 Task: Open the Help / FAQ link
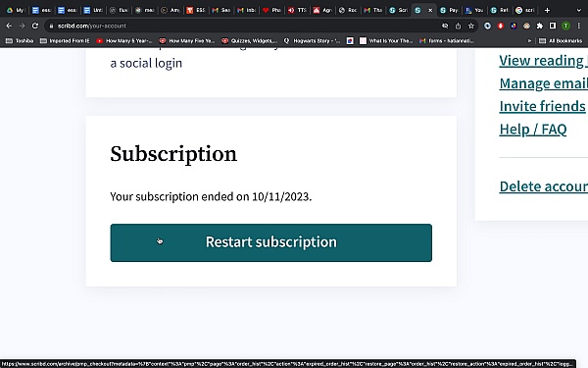533,130
